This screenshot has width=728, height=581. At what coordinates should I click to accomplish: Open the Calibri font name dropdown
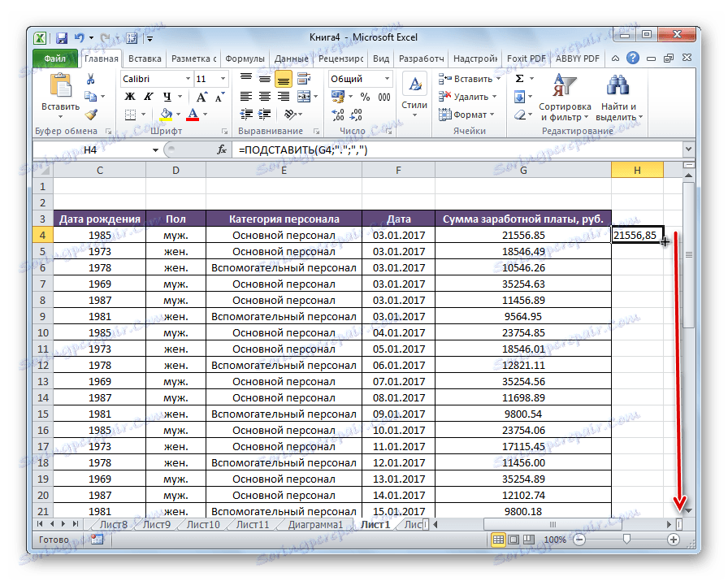coord(188,79)
